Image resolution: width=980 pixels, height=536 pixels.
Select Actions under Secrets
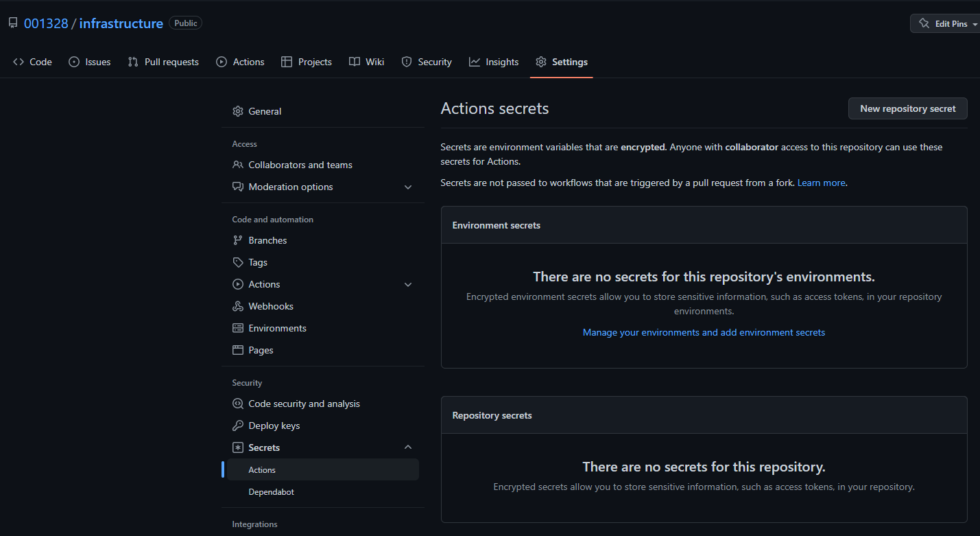323,469
